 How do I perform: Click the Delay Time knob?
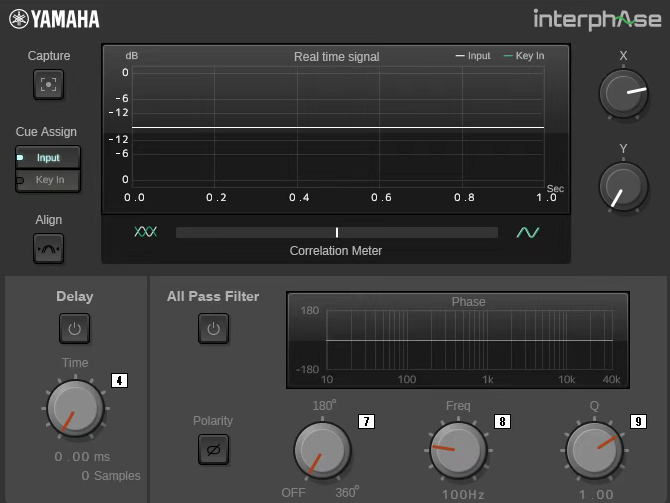75,409
